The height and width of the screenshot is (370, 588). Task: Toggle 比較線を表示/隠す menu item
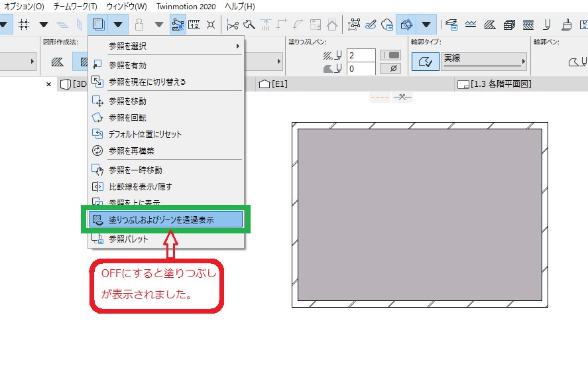[x=166, y=187]
